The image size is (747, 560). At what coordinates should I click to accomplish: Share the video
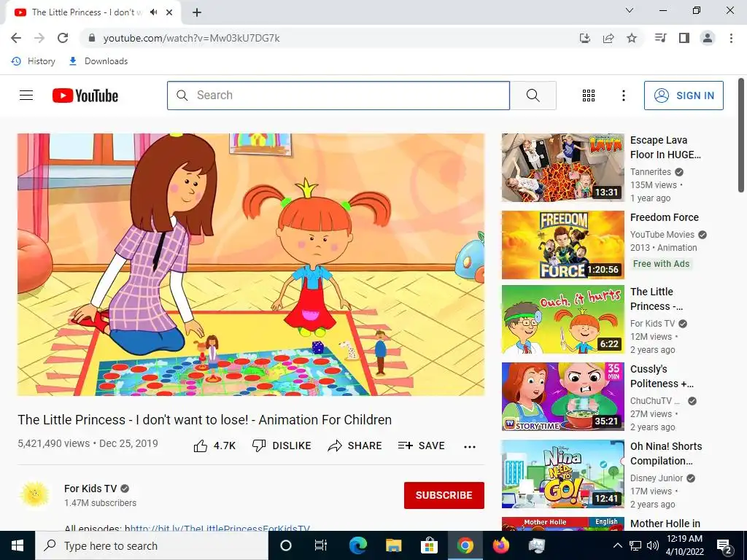[x=355, y=446]
